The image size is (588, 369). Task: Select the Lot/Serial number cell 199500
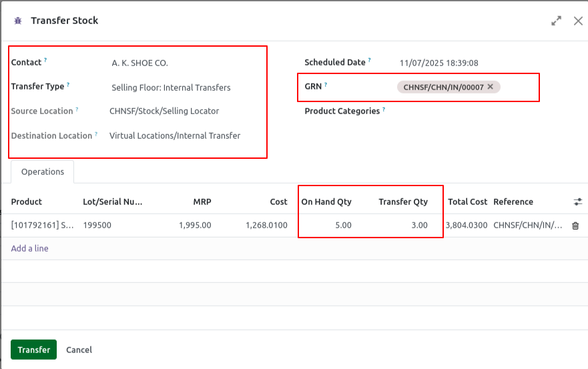[x=97, y=225]
